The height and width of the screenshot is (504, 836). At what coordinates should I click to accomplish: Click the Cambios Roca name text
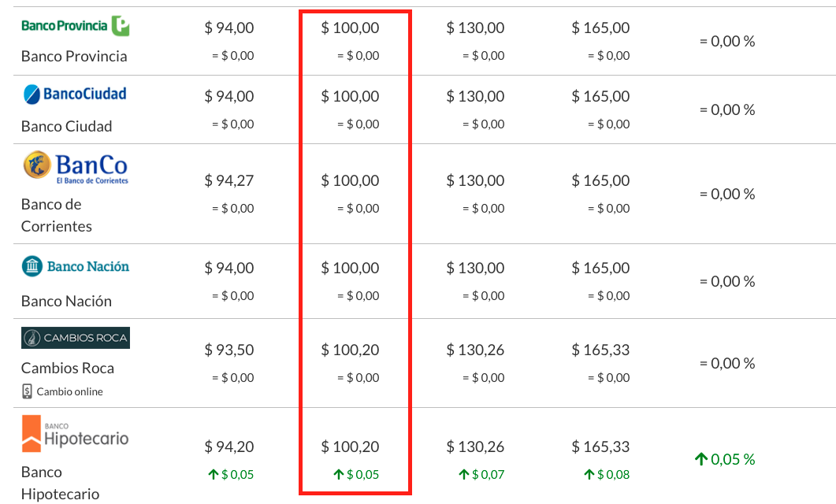click(68, 368)
